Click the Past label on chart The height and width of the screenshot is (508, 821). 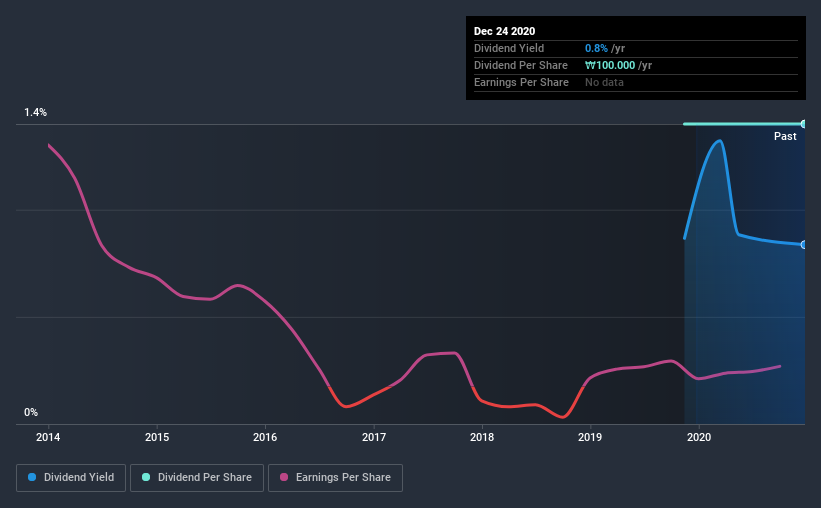tap(785, 136)
